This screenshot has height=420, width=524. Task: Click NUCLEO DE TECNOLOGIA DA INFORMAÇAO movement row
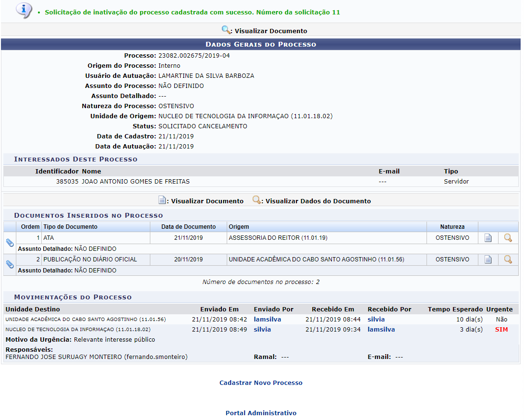261,329
